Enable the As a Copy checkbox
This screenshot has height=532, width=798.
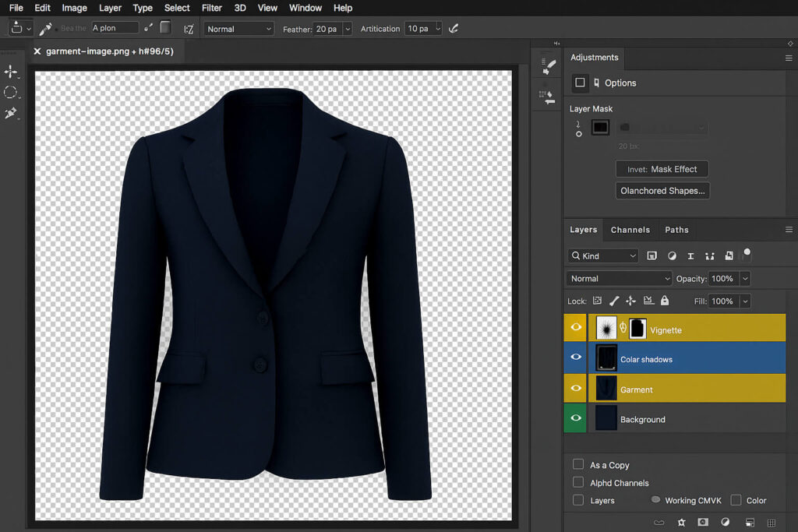click(x=578, y=464)
